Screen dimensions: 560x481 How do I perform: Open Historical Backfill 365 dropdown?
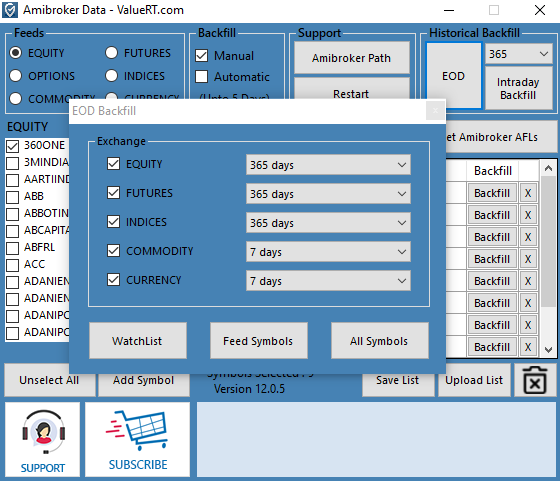pos(519,54)
